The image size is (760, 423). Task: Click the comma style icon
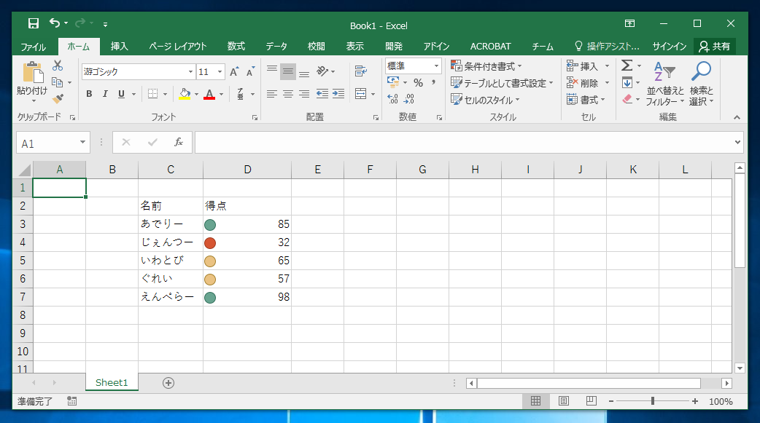434,83
